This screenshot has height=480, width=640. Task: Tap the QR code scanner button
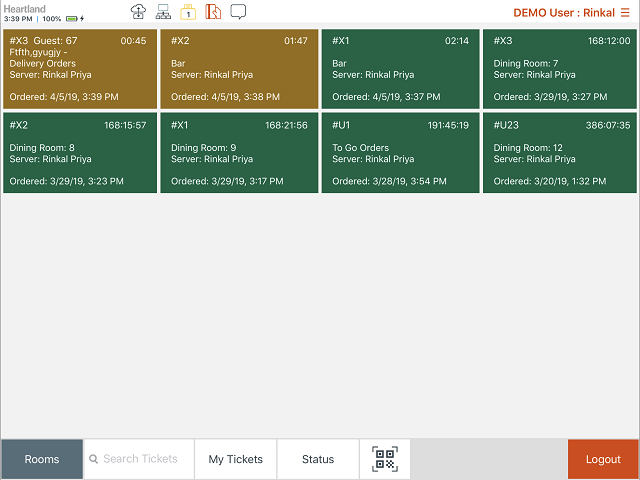pyautogui.click(x=384, y=459)
